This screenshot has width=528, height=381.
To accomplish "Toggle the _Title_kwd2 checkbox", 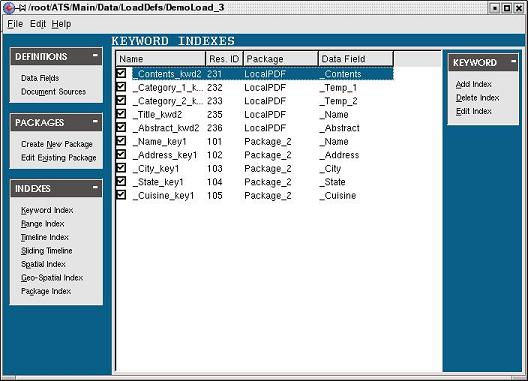I will pyautogui.click(x=121, y=114).
